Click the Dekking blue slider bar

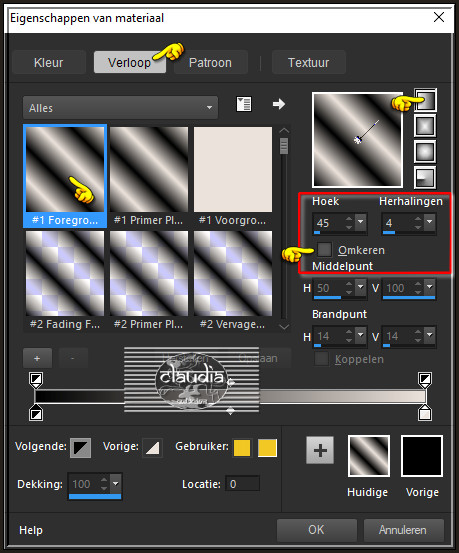click(x=95, y=496)
